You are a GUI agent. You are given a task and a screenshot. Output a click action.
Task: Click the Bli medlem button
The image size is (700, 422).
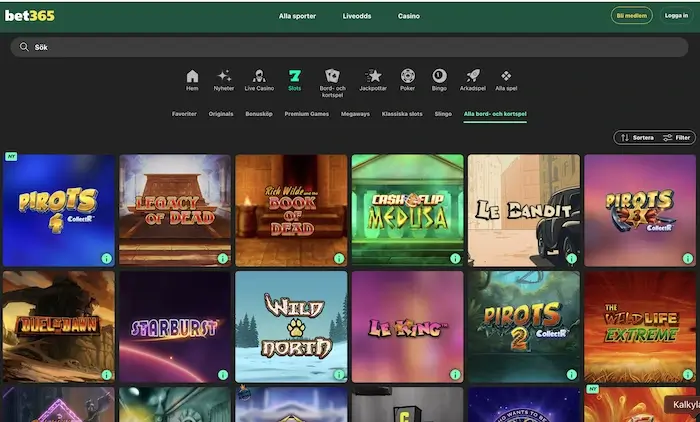pyautogui.click(x=632, y=16)
